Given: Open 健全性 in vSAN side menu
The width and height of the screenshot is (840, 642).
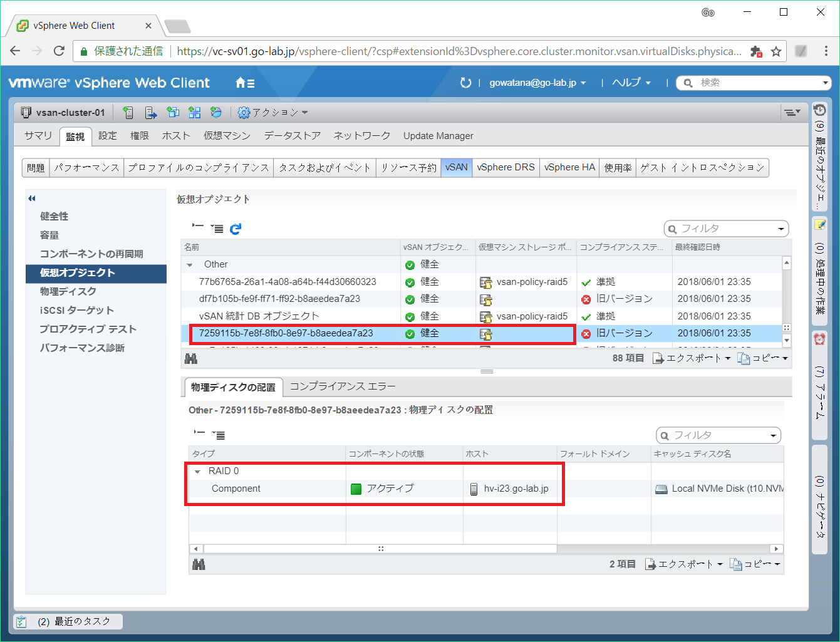Looking at the screenshot, I should pos(54,217).
